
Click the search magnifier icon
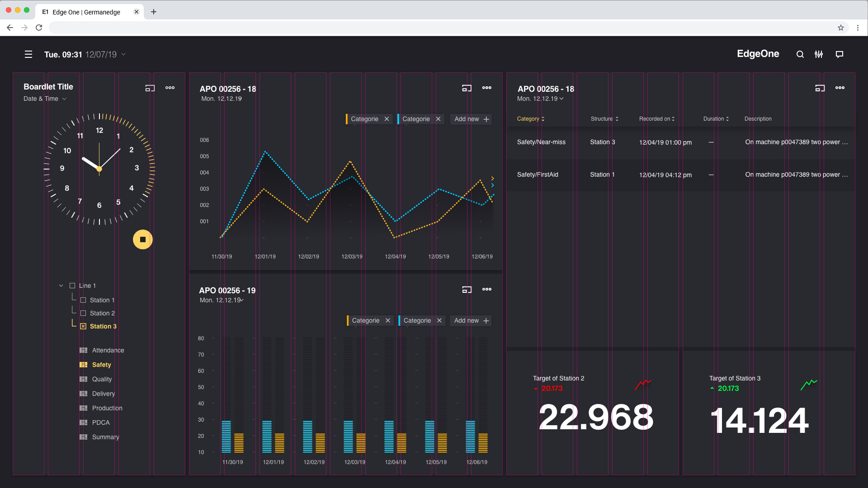(800, 54)
